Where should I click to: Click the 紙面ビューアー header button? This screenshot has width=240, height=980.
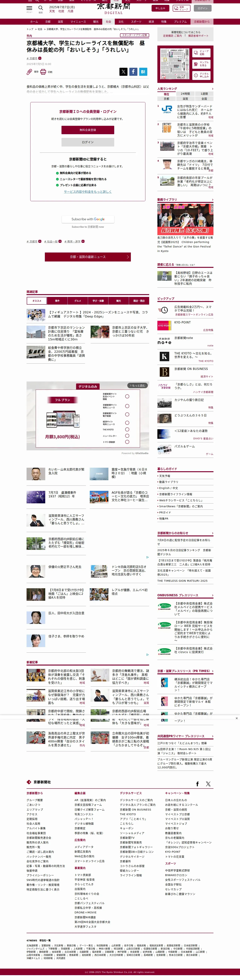(x=182, y=8)
